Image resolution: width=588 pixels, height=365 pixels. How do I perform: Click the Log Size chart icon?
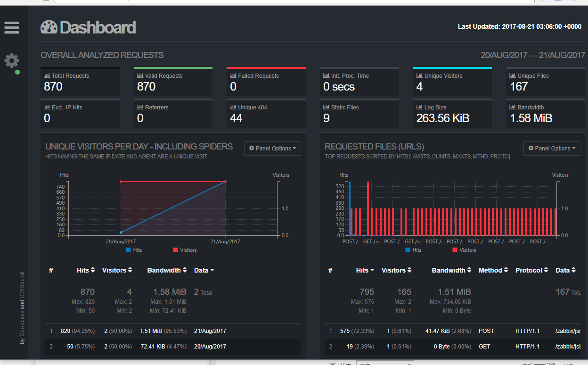tap(419, 107)
